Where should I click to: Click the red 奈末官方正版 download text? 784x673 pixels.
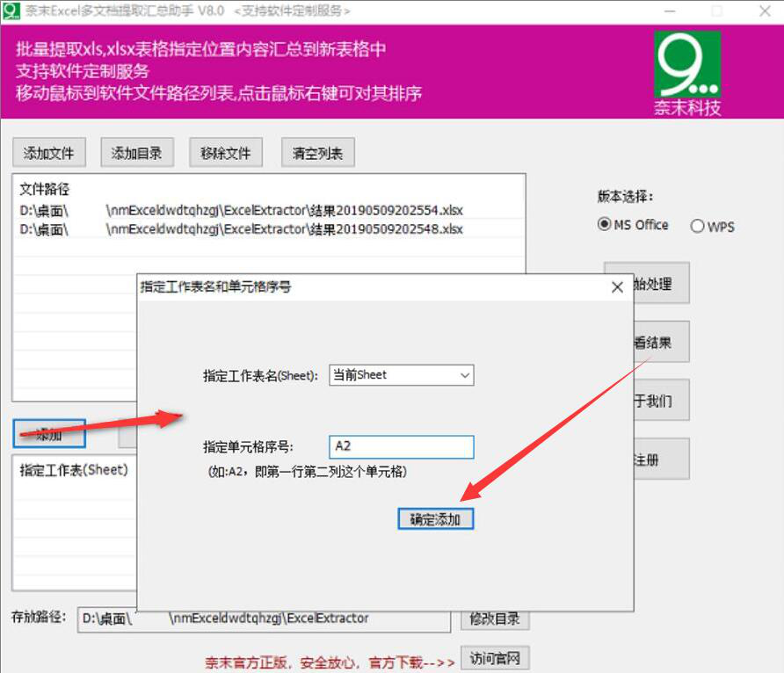pos(330,662)
